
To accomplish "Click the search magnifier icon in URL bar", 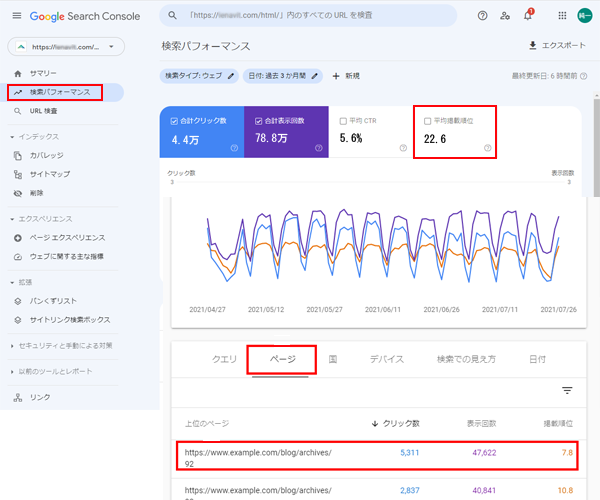I will pos(173,15).
